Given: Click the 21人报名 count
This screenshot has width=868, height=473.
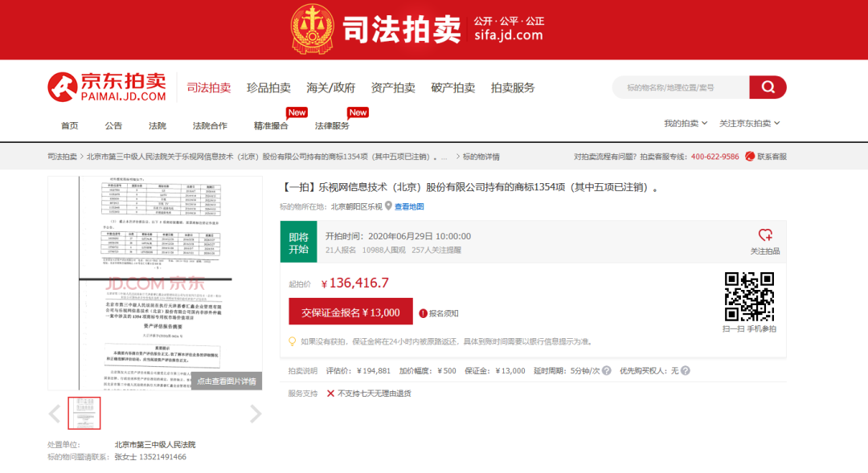Looking at the screenshot, I should [x=341, y=250].
